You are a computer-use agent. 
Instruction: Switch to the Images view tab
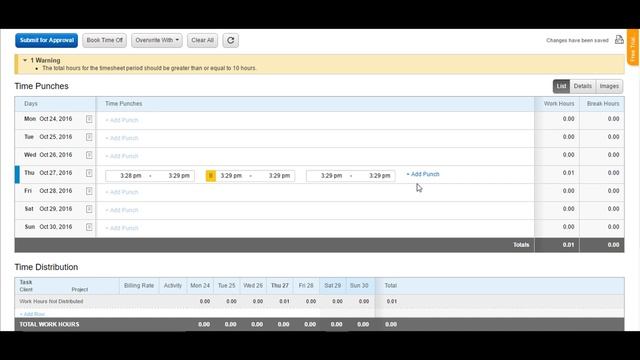609,86
